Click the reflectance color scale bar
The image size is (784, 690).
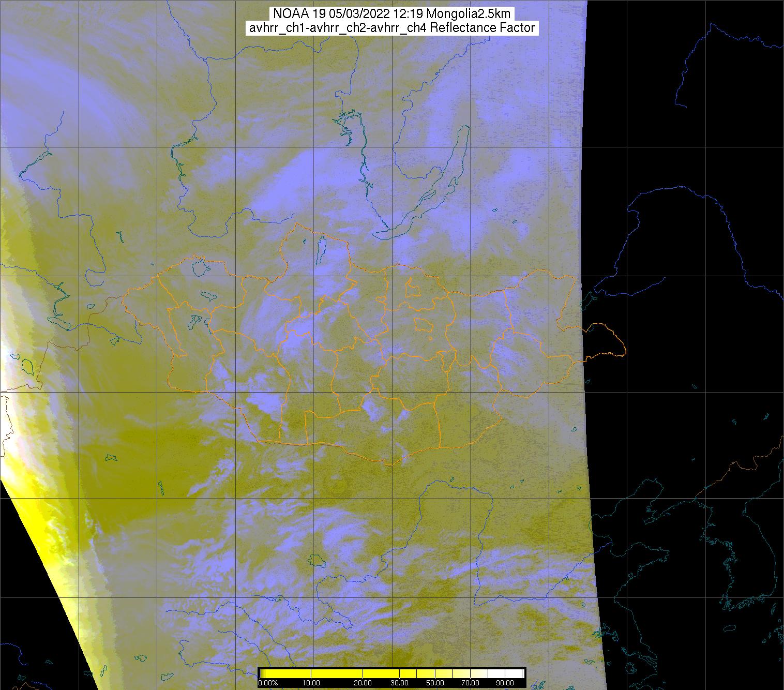[x=391, y=673]
